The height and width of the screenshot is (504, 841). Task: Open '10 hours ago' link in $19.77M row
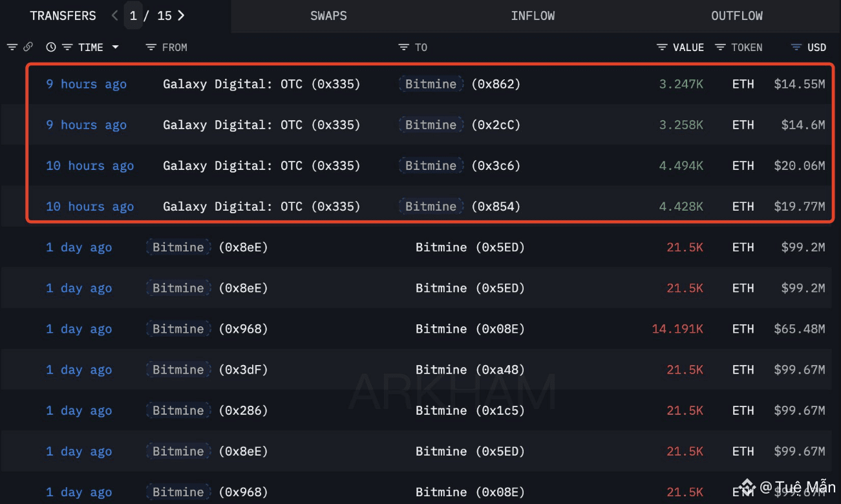(90, 206)
